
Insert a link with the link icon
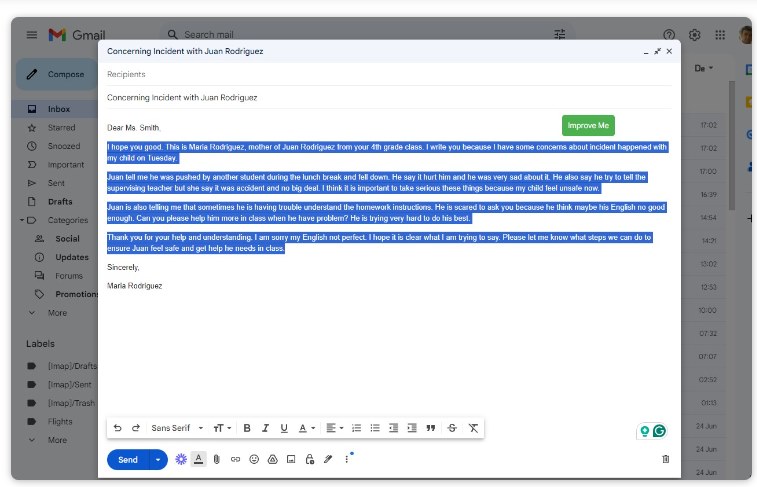coord(235,460)
